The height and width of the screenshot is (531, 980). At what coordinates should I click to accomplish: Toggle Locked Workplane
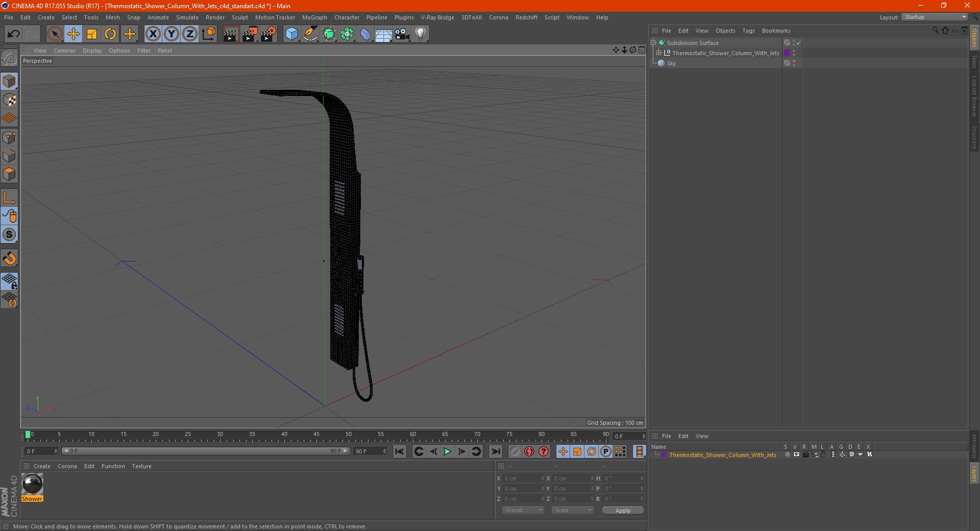click(x=10, y=281)
